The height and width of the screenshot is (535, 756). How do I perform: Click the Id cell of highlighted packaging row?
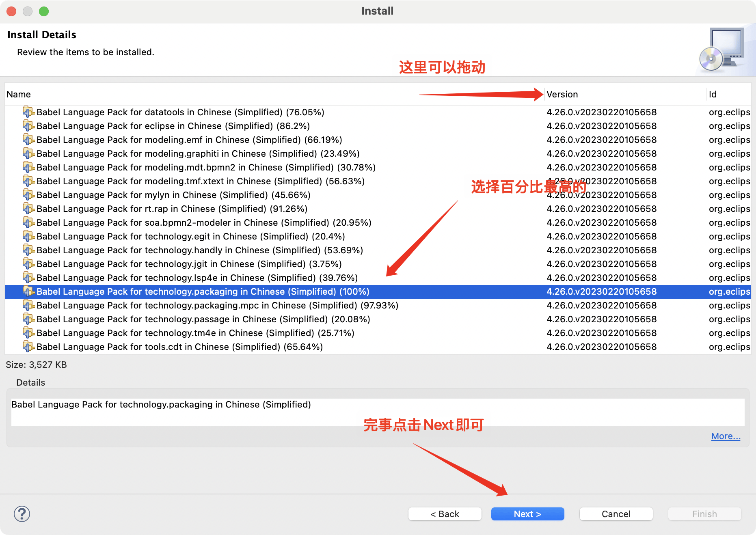pos(730,291)
